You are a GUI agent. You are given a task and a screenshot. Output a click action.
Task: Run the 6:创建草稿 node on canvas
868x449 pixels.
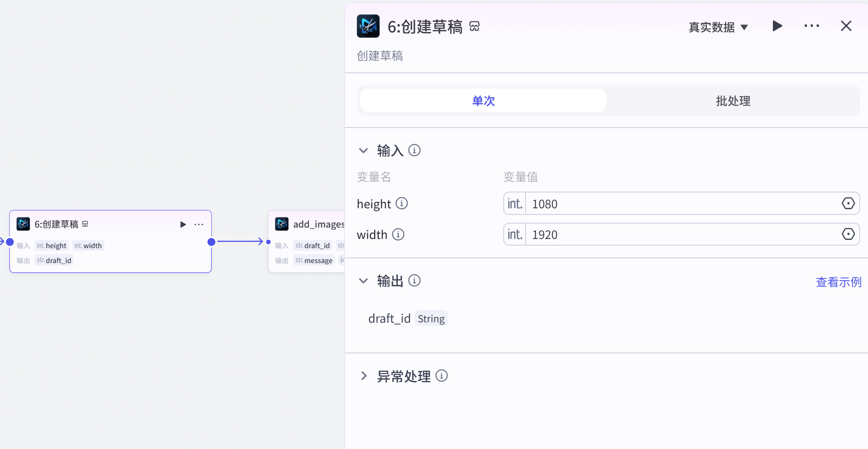tap(183, 224)
